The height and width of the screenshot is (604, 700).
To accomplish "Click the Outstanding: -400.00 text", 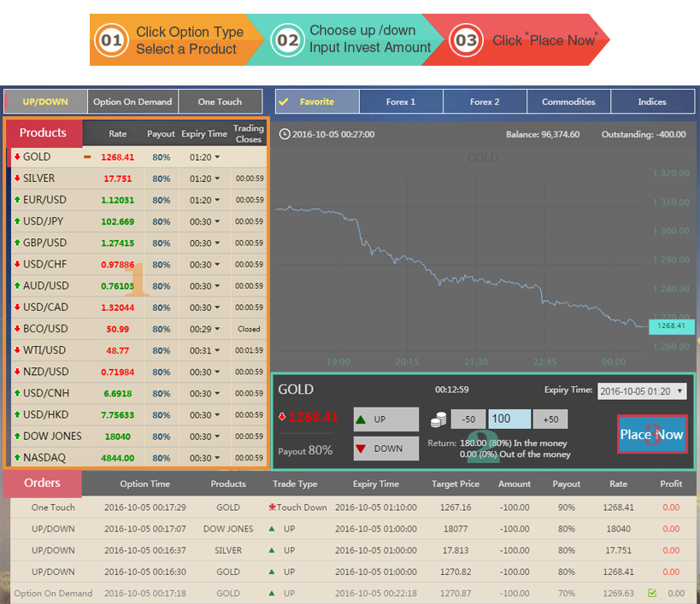I will tap(644, 134).
